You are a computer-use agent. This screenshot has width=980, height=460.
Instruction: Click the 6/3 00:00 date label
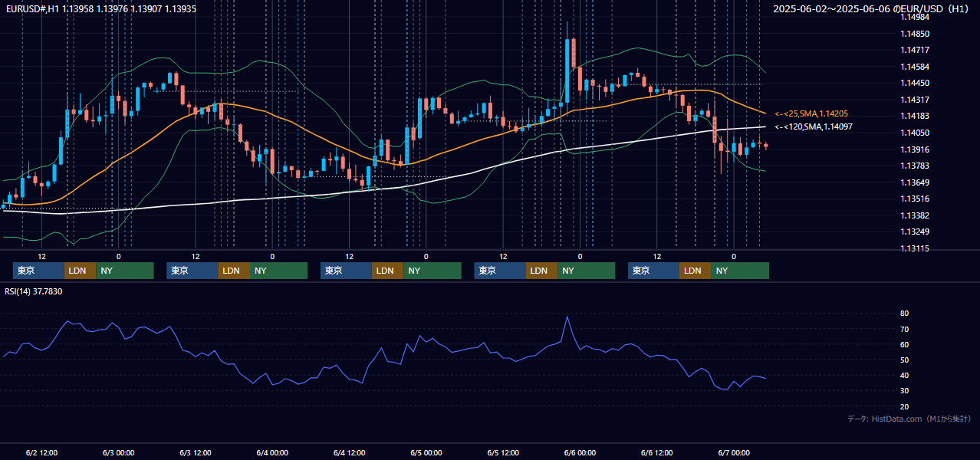pos(118,452)
